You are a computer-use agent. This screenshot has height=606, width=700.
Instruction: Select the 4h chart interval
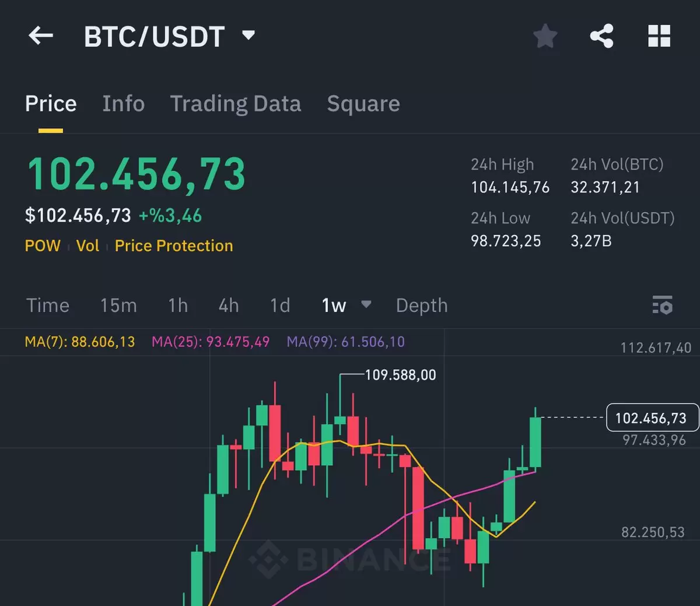229,306
